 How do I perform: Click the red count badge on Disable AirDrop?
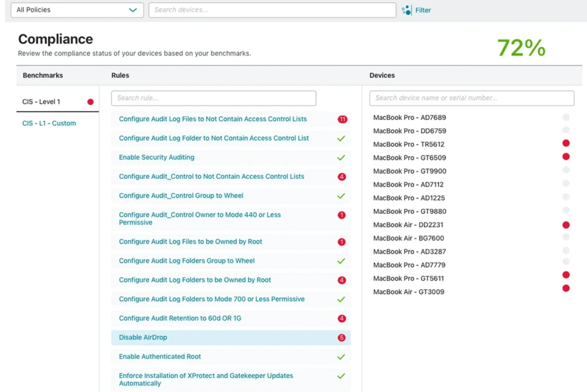pos(342,338)
